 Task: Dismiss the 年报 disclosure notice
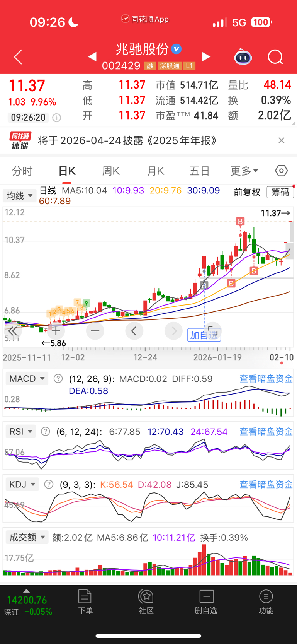click(282, 140)
